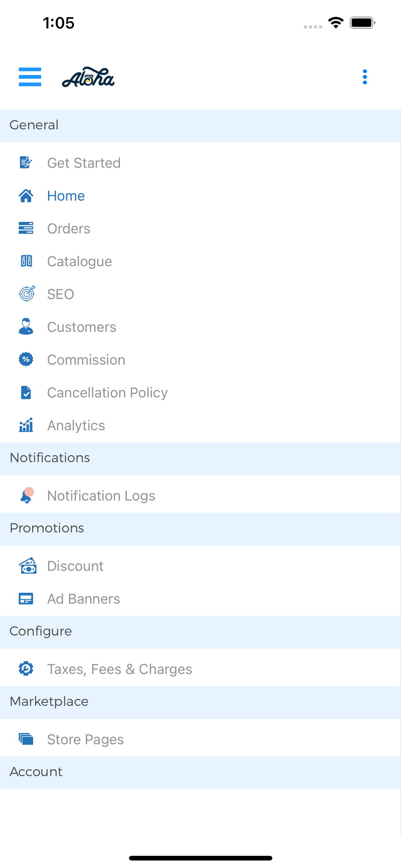Open the Commission menu item

click(x=200, y=360)
